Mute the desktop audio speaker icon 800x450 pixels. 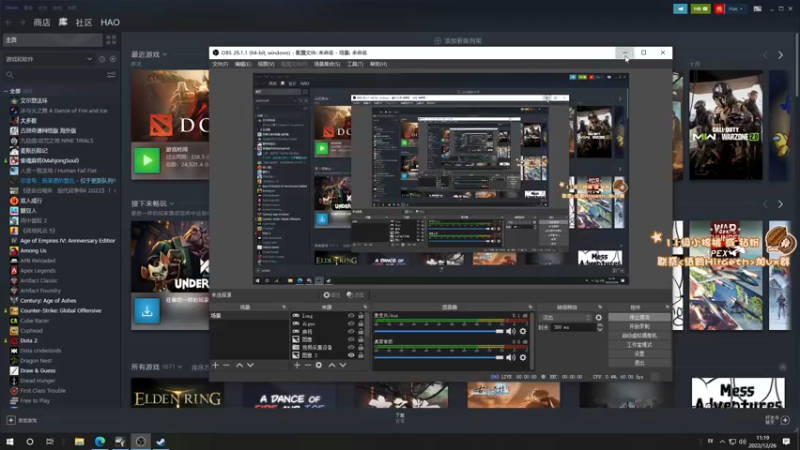(511, 358)
